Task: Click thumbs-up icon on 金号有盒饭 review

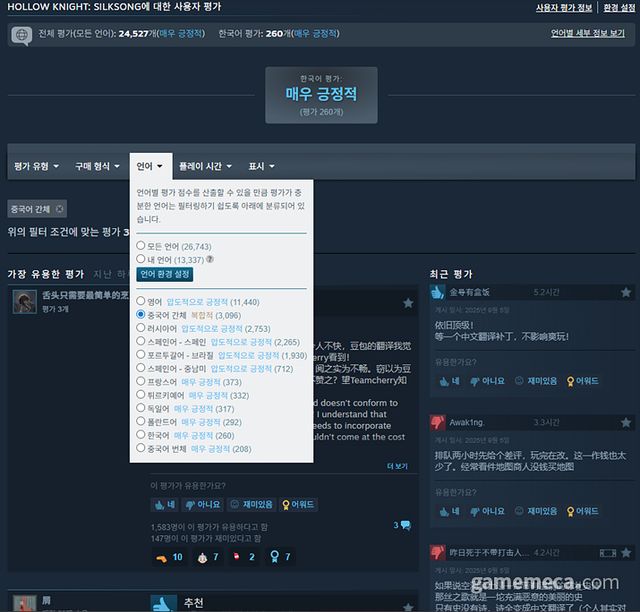Action: [x=437, y=292]
